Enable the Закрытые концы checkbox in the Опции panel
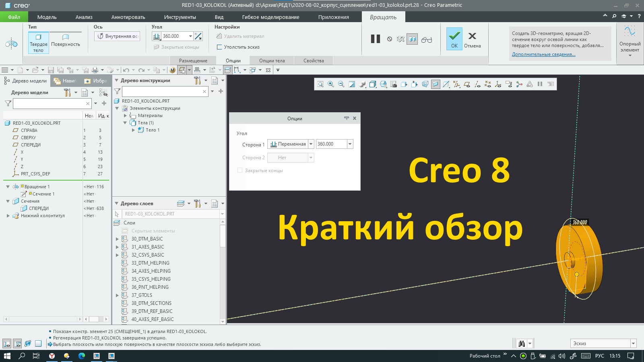Image resolution: width=644 pixels, height=362 pixels. (240, 170)
